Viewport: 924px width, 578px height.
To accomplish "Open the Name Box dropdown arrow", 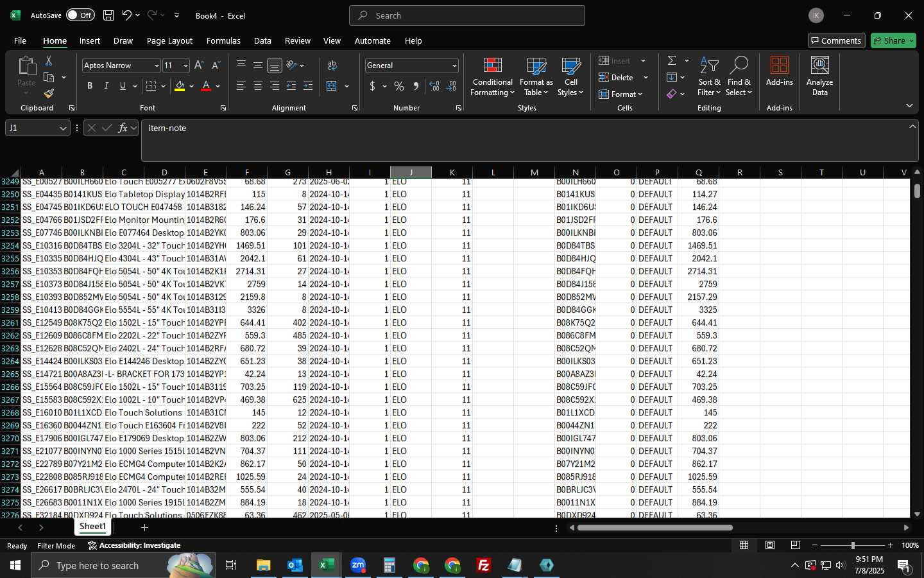I will 63,128.
